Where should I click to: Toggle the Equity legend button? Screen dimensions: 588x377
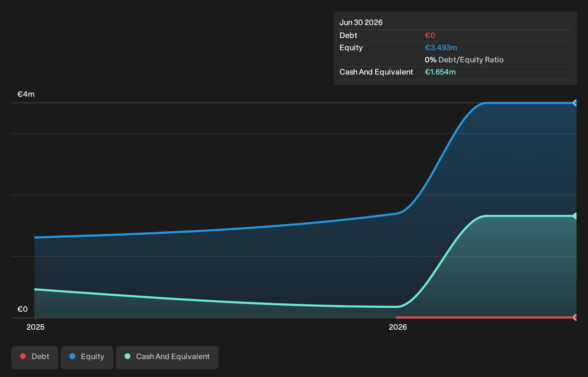[x=87, y=357]
